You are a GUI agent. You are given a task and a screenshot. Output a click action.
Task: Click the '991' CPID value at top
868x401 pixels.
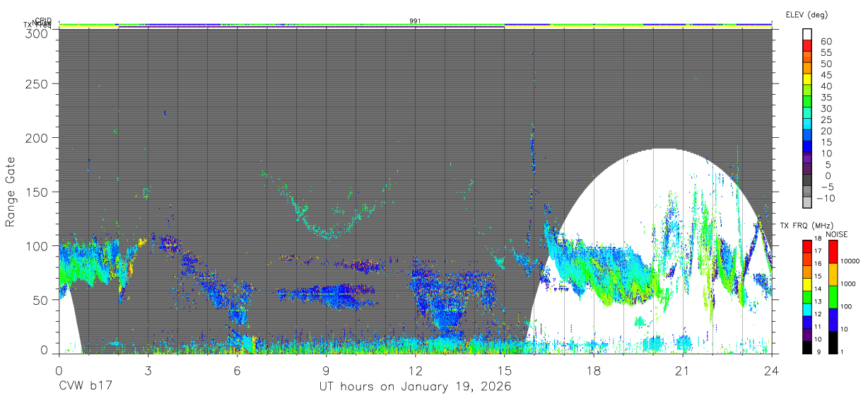(x=416, y=21)
